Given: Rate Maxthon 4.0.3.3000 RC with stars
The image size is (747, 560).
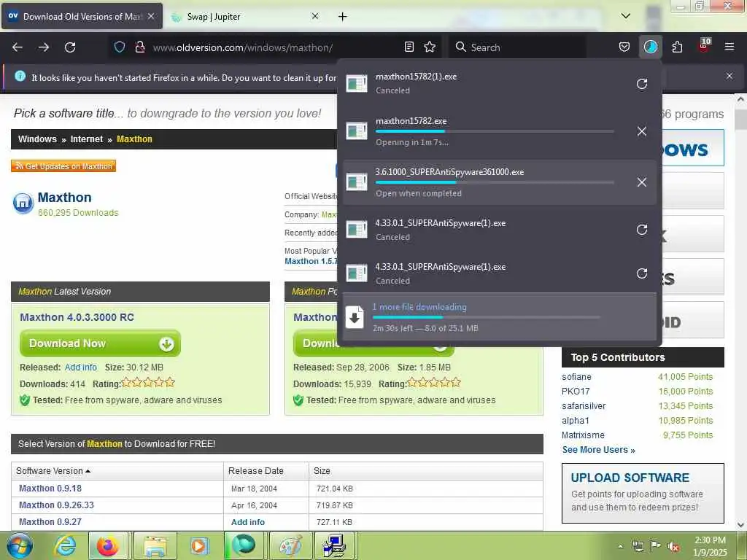Looking at the screenshot, I should pyautogui.click(x=148, y=382).
